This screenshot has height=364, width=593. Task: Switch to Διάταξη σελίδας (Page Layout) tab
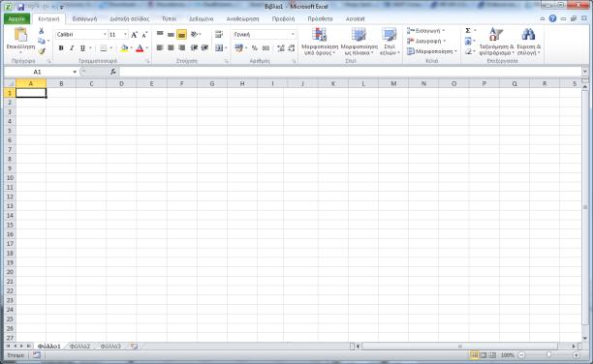[x=129, y=18]
